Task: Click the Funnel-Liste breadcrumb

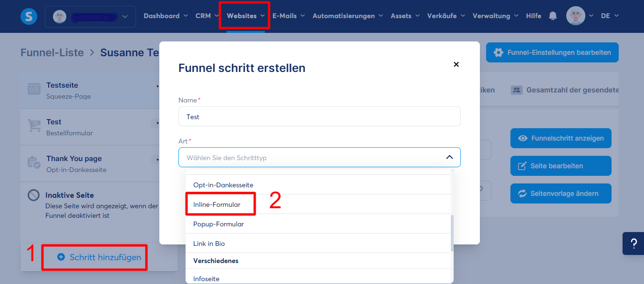Action: [x=52, y=52]
